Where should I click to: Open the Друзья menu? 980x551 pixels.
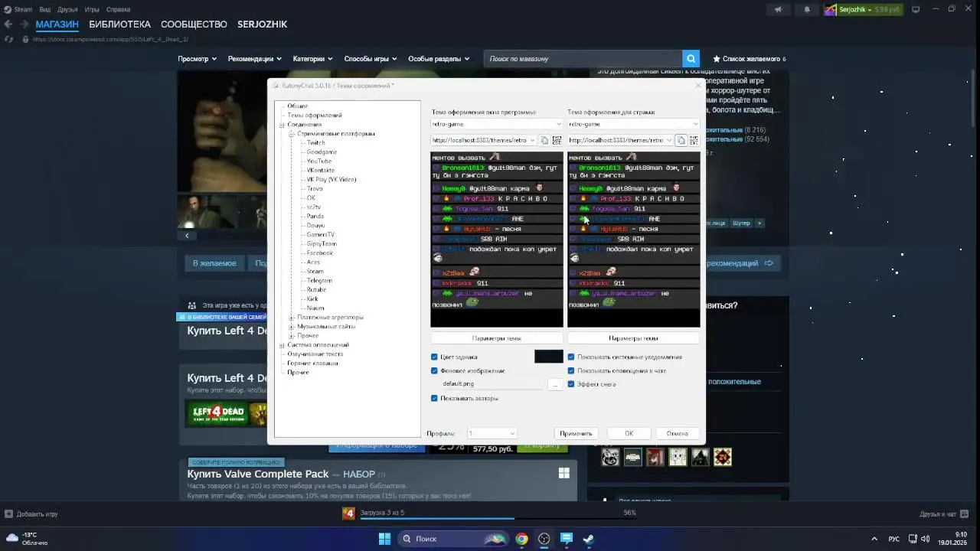pos(67,9)
